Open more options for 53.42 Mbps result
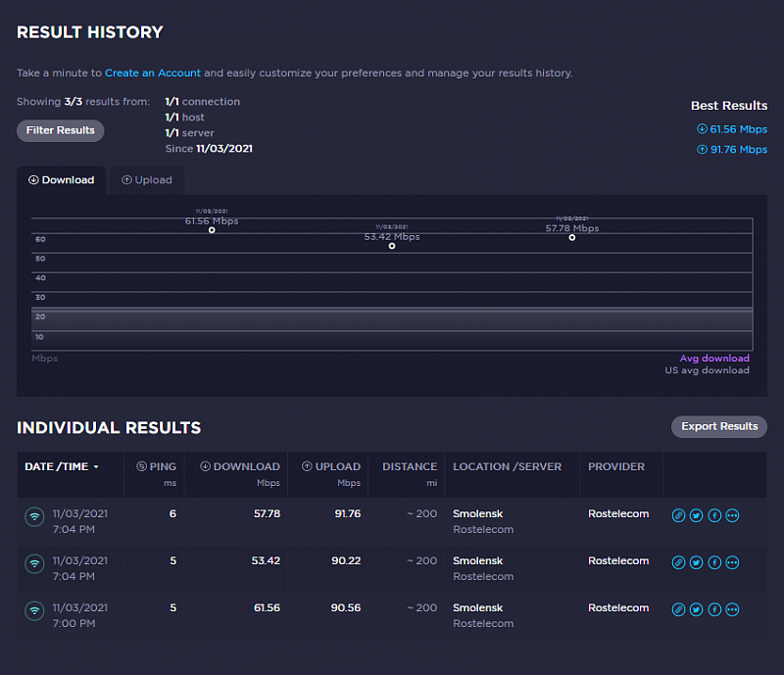 (732, 562)
